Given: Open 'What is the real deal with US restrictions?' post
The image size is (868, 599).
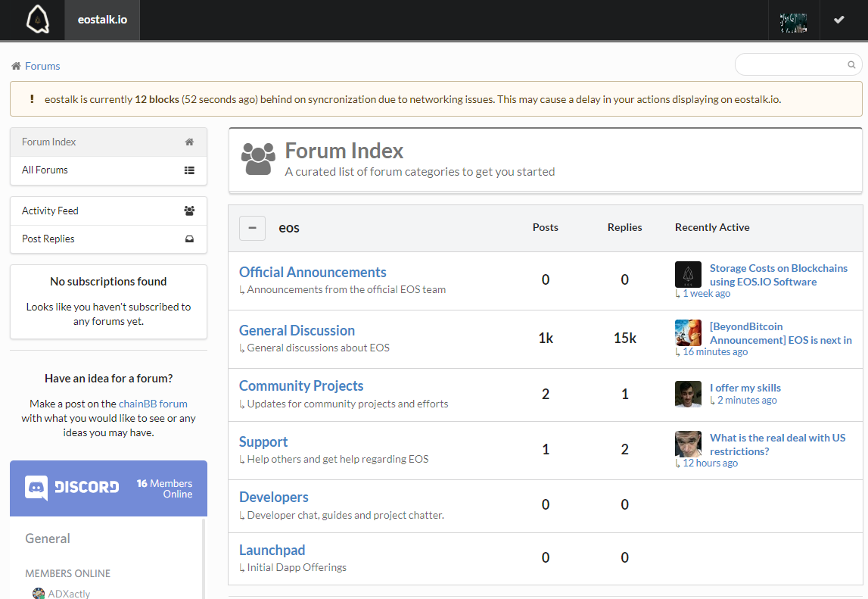Looking at the screenshot, I should coord(778,445).
